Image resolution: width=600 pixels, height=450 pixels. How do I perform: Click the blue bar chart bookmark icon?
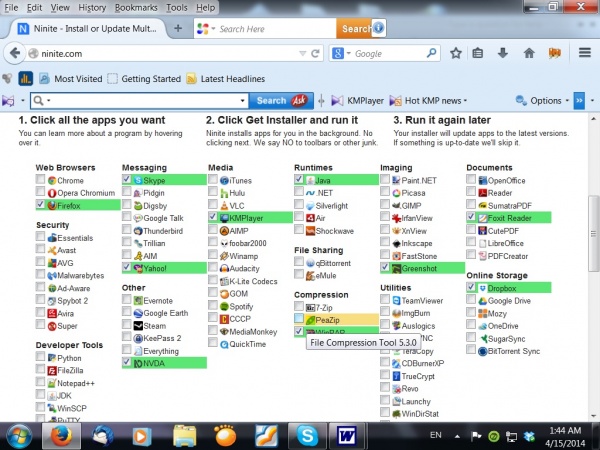[x=26, y=79]
